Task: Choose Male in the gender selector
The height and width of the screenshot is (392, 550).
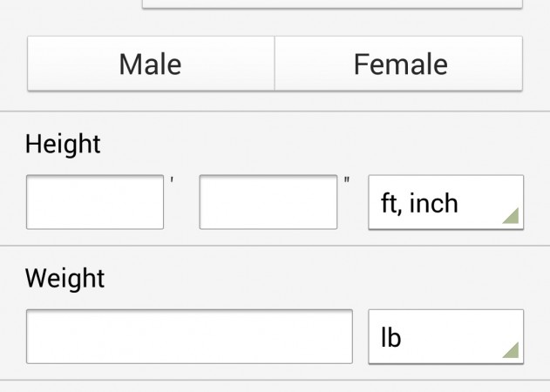Action: click(x=151, y=64)
